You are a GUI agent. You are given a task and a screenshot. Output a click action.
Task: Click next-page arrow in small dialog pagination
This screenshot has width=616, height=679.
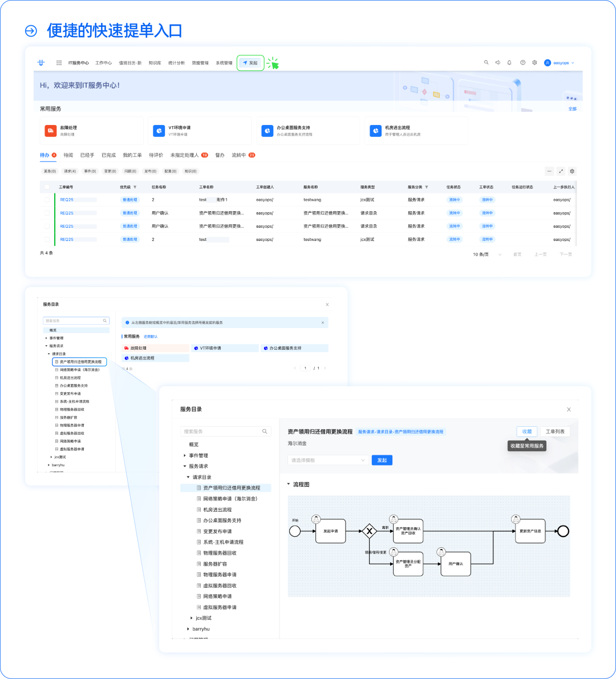[325, 368]
